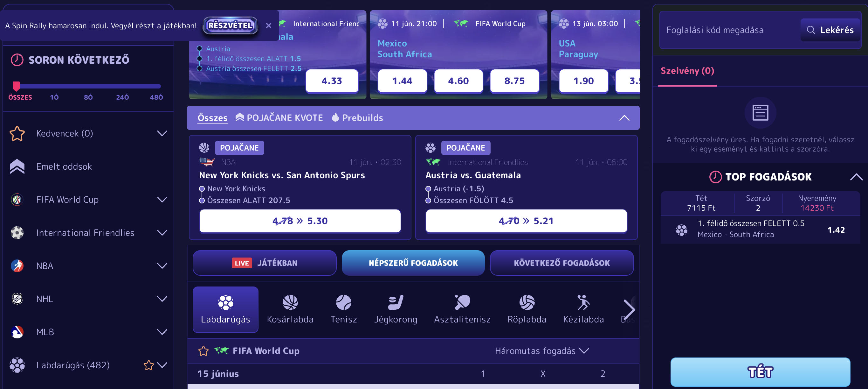Select the Tenisz tennis sport icon
The image size is (868, 389).
point(343,302)
